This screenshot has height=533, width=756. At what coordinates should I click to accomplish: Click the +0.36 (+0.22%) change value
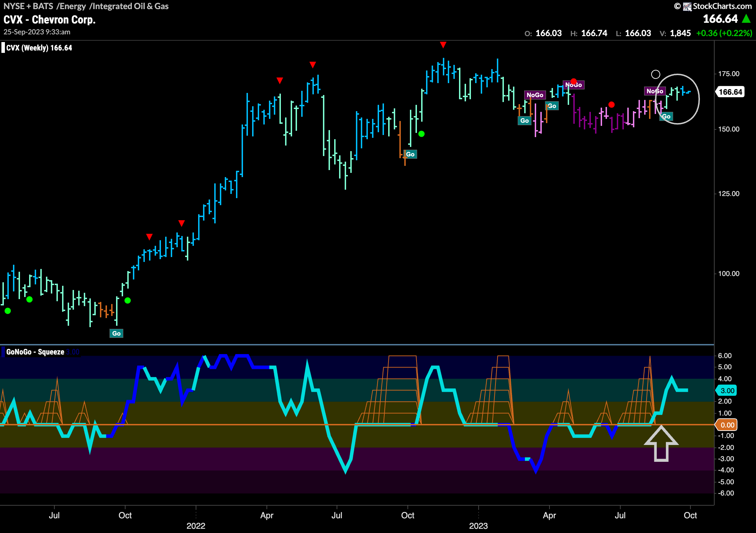(x=724, y=33)
